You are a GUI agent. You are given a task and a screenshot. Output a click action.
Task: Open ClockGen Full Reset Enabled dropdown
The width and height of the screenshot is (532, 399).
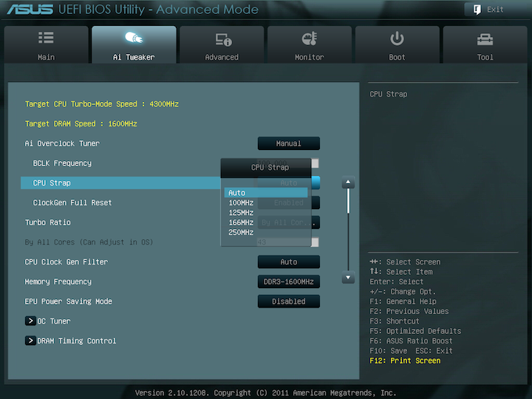tap(289, 202)
